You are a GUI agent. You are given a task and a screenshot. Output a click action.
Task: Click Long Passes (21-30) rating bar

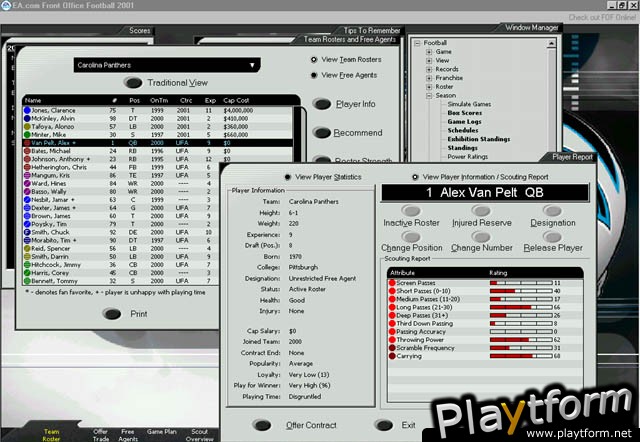coord(521,307)
